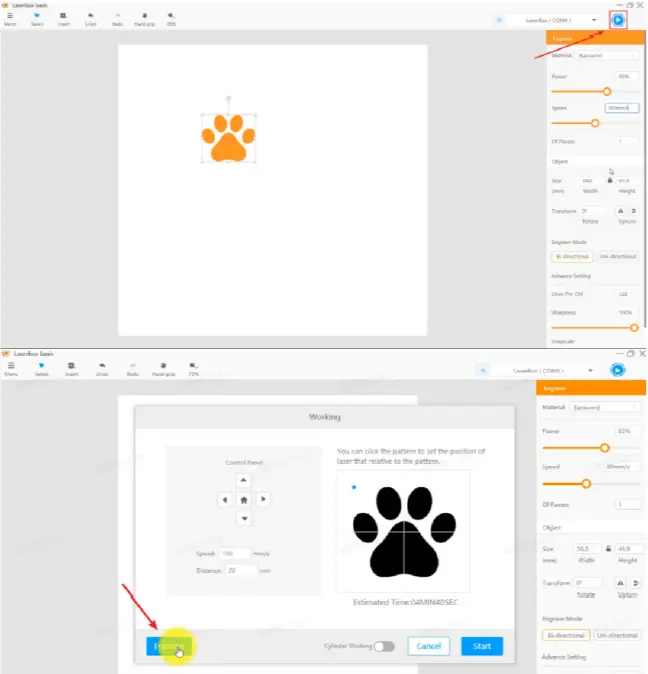
Task: Toggle the Cylinder Working switch
Action: click(384, 646)
